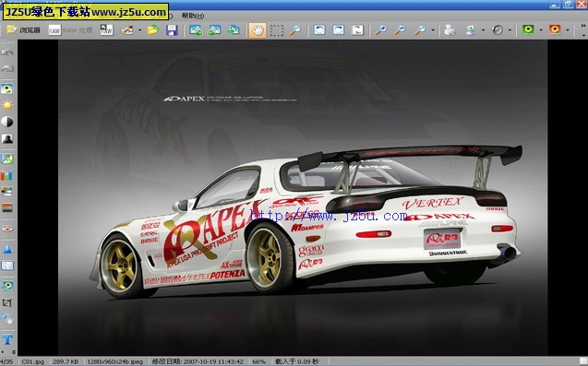Expand the zoom options dropdown arrow

coord(433,30)
